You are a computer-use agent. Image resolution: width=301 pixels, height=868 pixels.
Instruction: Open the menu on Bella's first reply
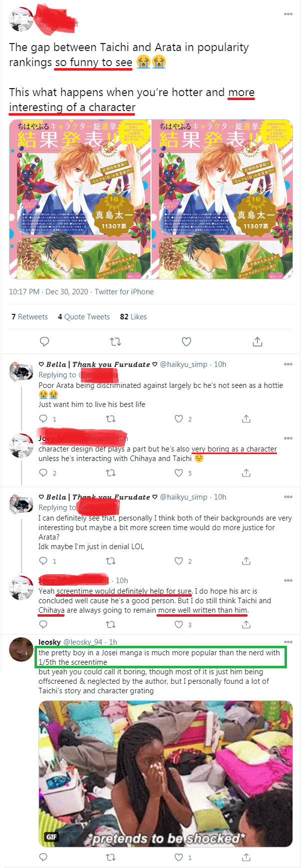[x=288, y=364]
